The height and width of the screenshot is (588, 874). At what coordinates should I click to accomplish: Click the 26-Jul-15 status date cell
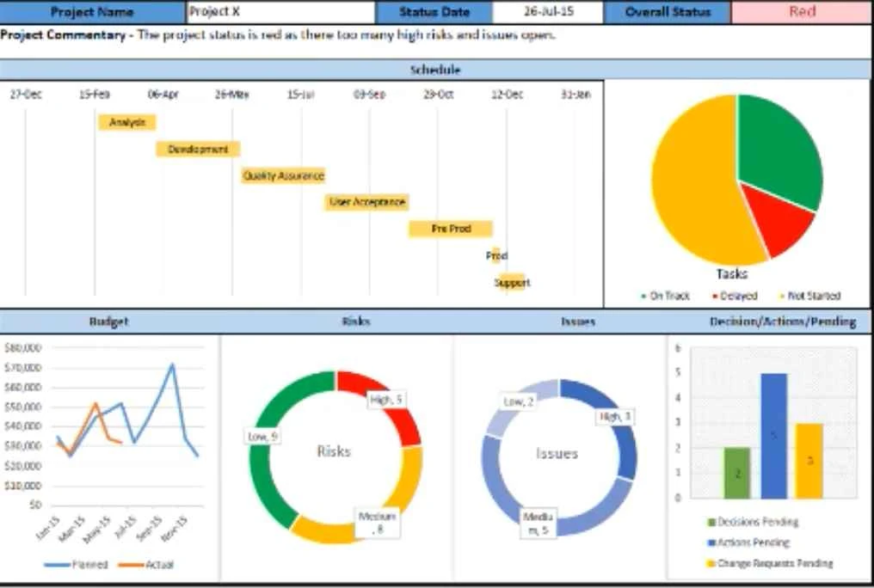tap(548, 12)
